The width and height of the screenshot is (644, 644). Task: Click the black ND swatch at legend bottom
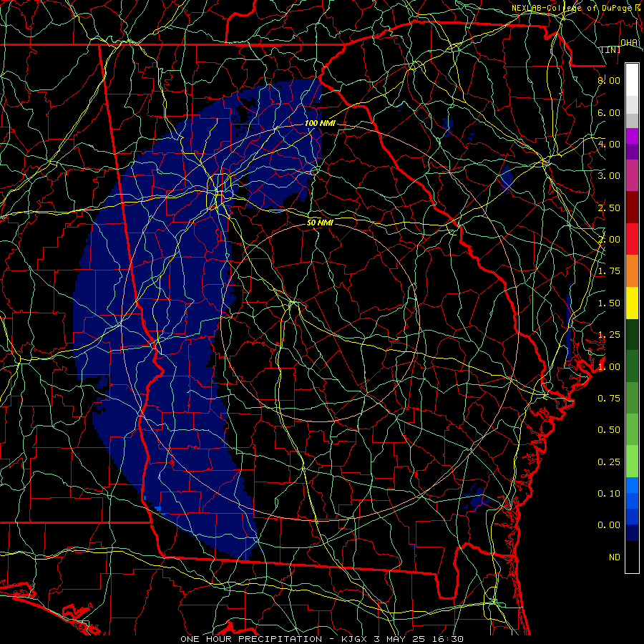(x=632, y=557)
